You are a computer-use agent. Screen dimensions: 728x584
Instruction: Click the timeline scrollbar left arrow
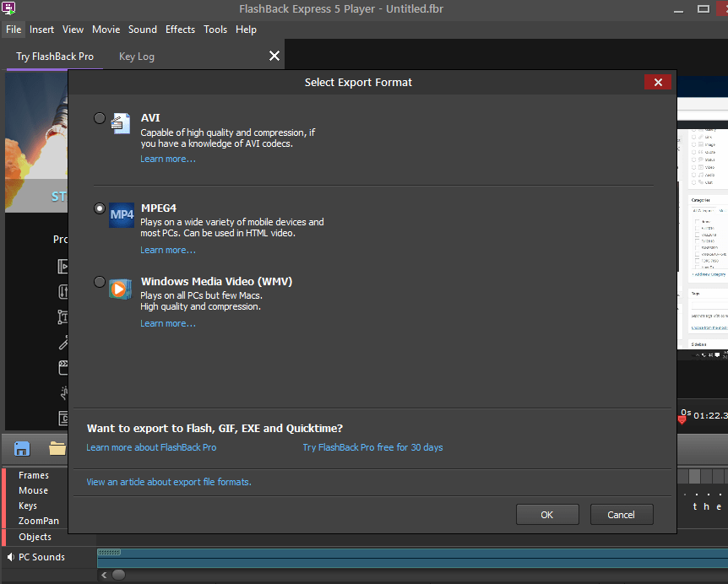[104, 576]
